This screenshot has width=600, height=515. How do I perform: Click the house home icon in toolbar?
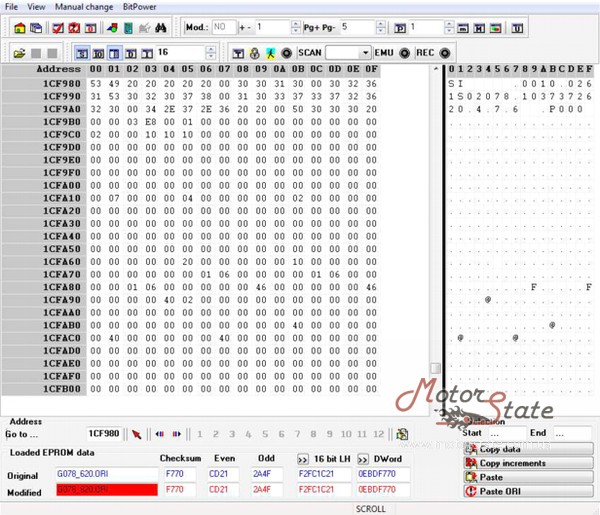[20, 28]
